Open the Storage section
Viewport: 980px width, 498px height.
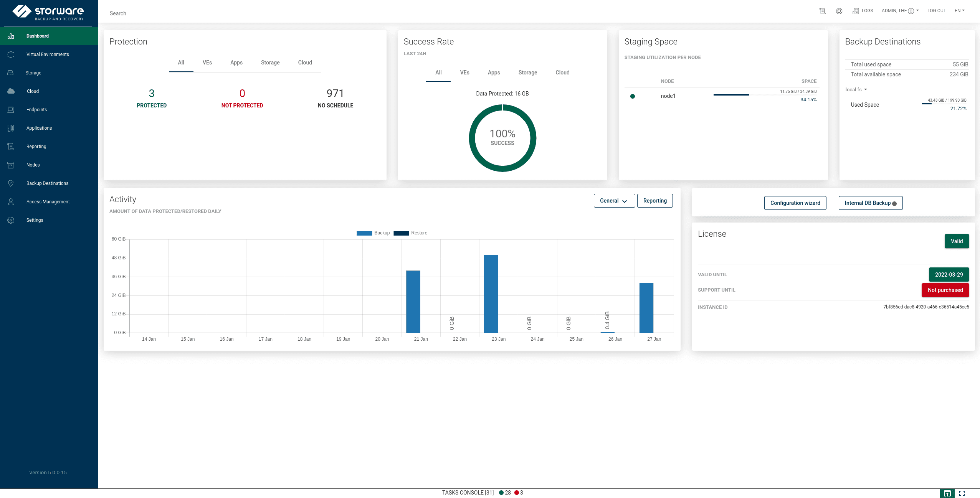coord(33,73)
